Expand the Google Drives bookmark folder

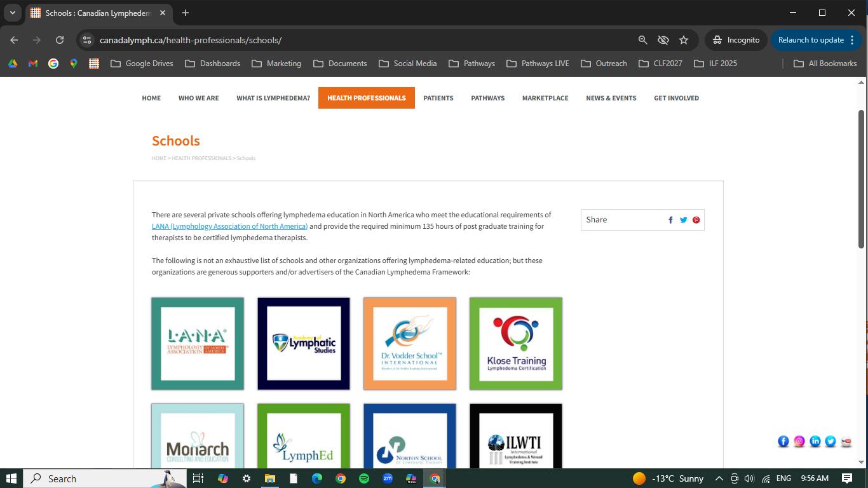[142, 64]
